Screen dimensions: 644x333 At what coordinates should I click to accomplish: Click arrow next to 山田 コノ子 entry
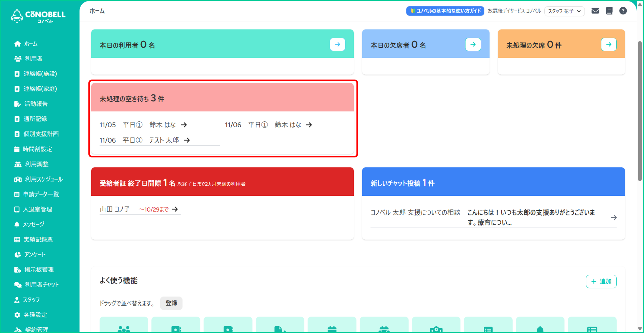175,209
